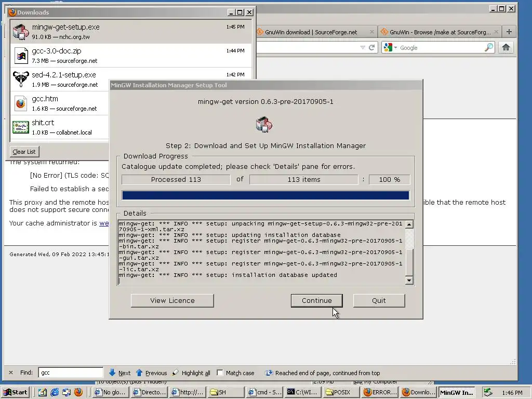532x399 pixels.
Task: Switch to 'http://...' taskbar window
Action: (x=187, y=392)
